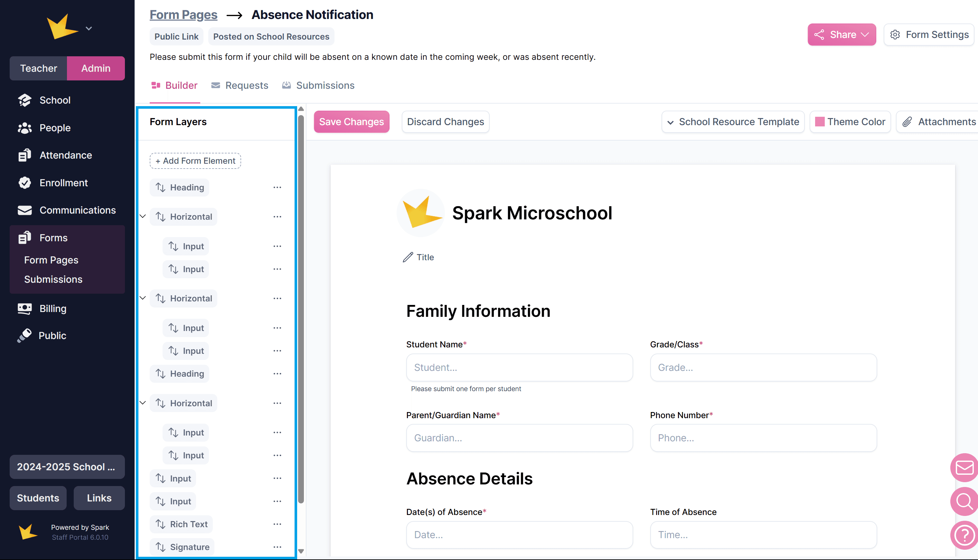The height and width of the screenshot is (560, 978).
Task: Open the Billing section in sidebar
Action: click(x=53, y=308)
